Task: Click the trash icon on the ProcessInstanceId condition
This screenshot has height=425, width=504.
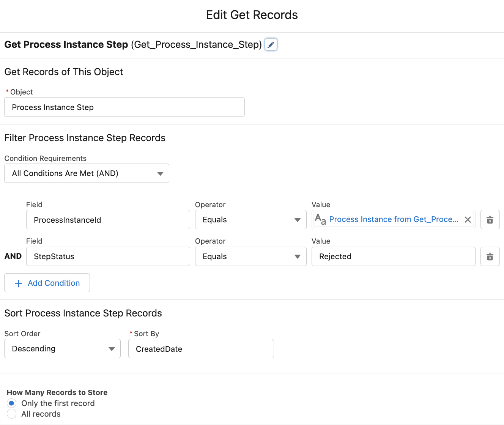Action: (x=490, y=219)
